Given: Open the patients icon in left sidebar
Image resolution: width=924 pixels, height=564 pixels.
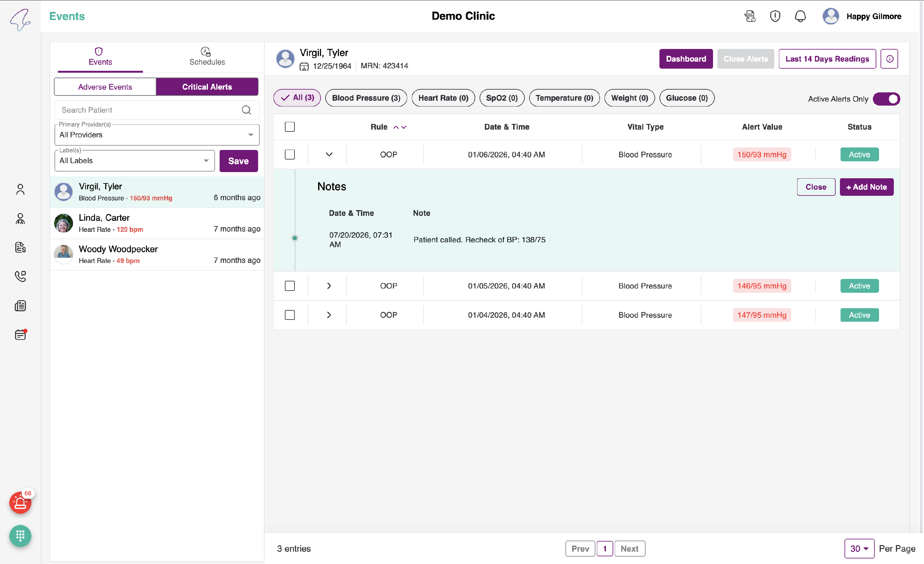Looking at the screenshot, I should tap(20, 189).
